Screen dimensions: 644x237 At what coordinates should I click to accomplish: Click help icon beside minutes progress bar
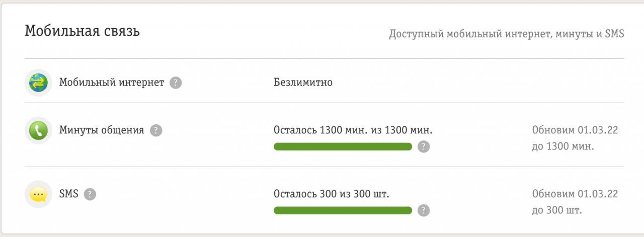(x=424, y=146)
